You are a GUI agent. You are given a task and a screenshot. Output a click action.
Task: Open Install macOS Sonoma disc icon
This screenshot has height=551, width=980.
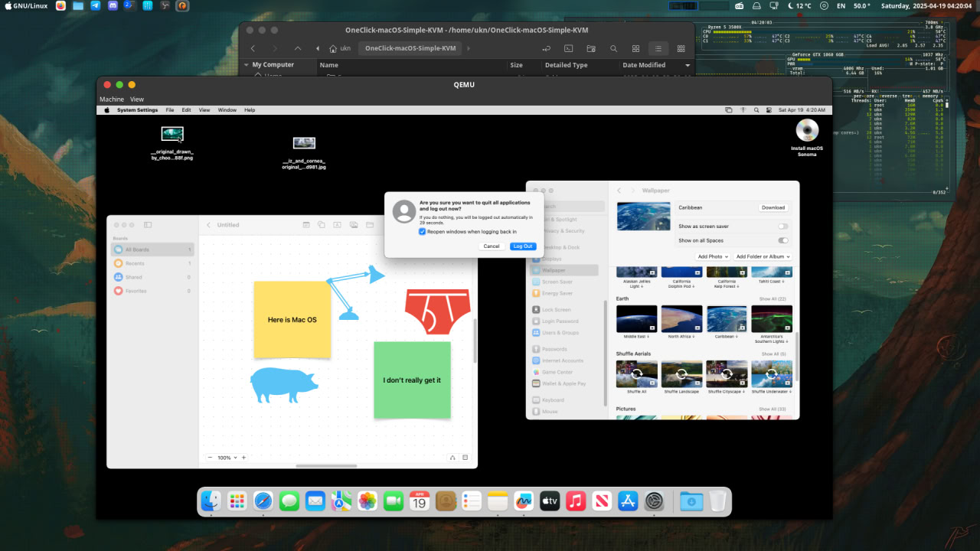click(x=807, y=131)
